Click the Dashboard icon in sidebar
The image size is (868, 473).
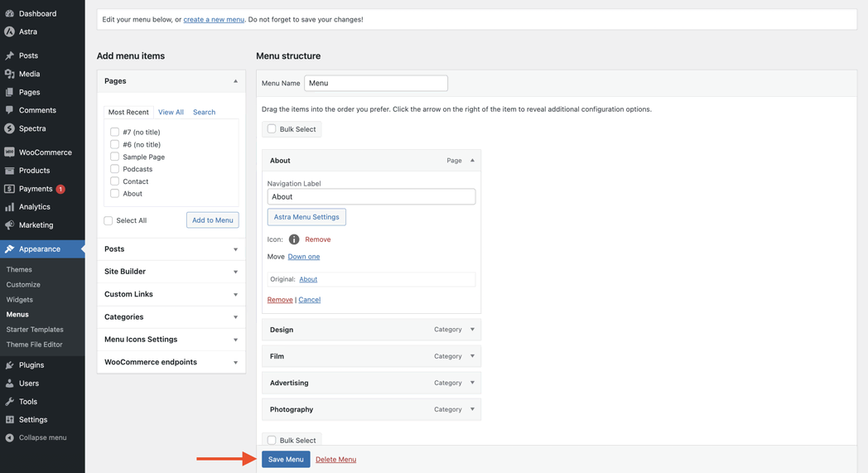tap(10, 13)
